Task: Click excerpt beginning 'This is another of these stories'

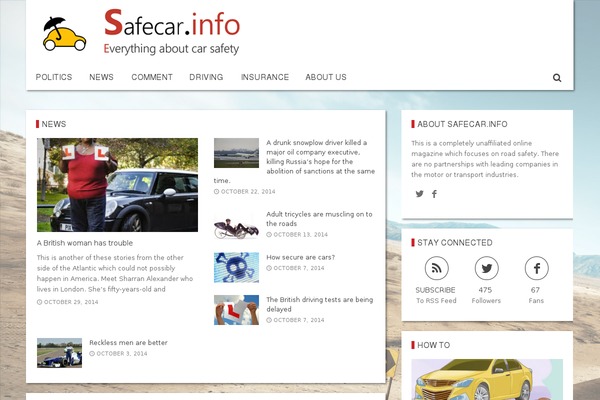Action: (115, 273)
